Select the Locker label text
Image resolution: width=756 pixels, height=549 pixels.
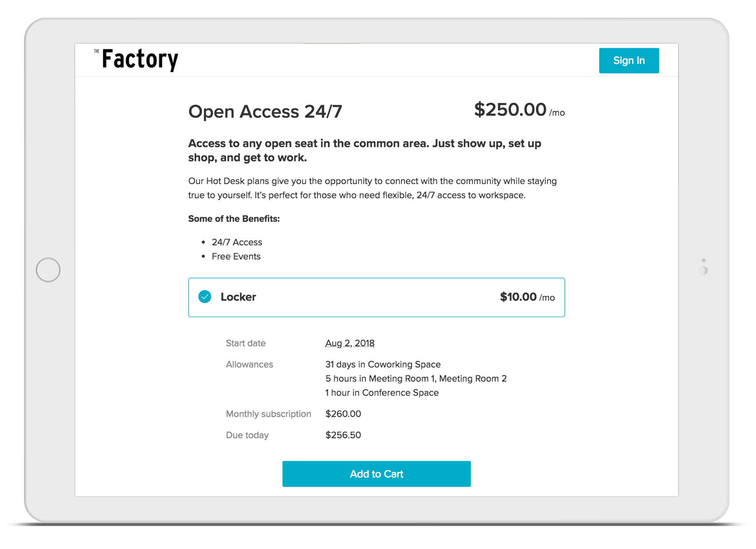pyautogui.click(x=238, y=297)
